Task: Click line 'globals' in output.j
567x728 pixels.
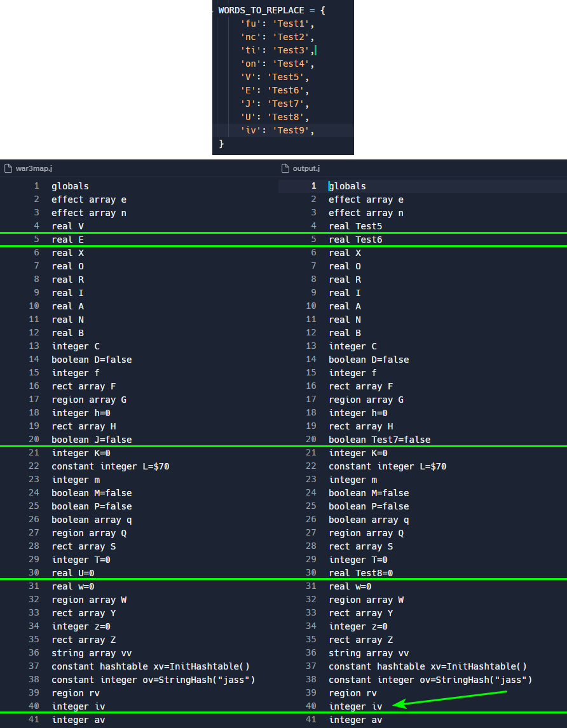Action: (347, 186)
